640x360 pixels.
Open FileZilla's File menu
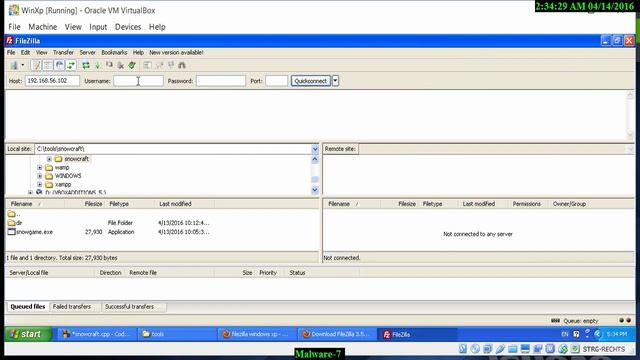point(11,53)
